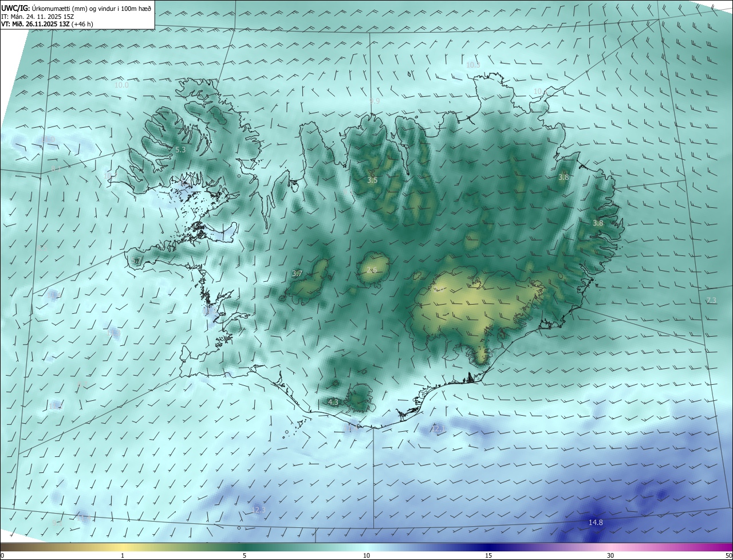Image resolution: width=733 pixels, height=560 pixels.
Task: Click the '5.3' value over the Westfjords
Action: pyautogui.click(x=180, y=150)
